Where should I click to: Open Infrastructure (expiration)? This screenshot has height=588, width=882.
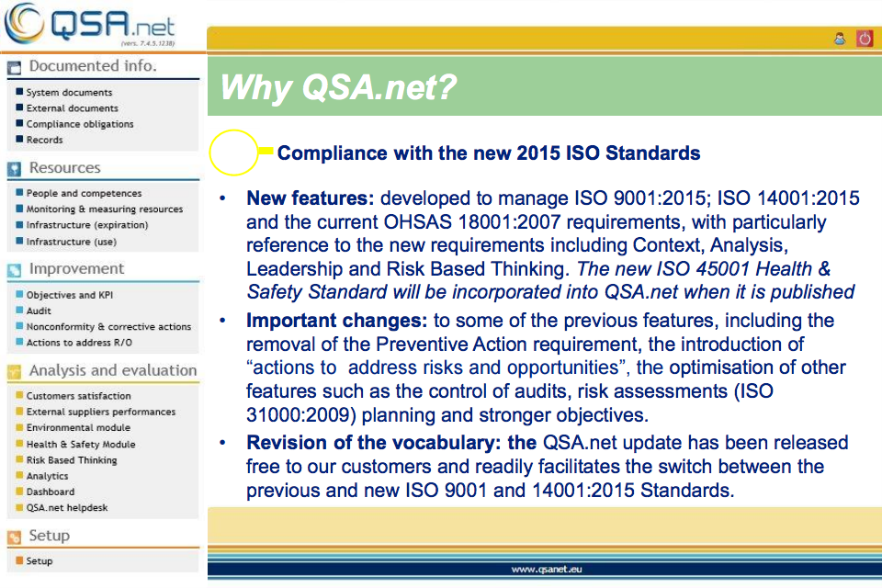tap(87, 224)
